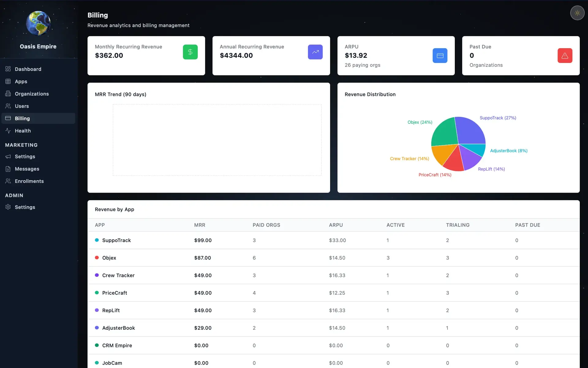
Task: Click the Messages document icon
Action: coord(8,169)
